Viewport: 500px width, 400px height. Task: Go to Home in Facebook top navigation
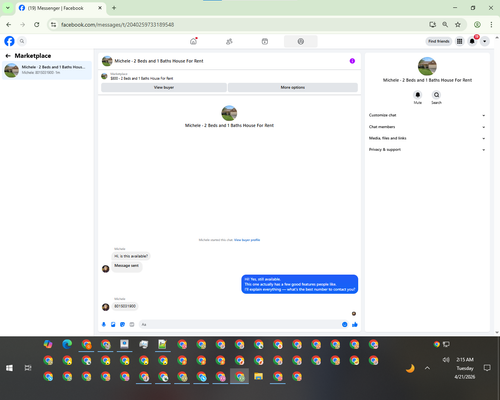tap(193, 41)
